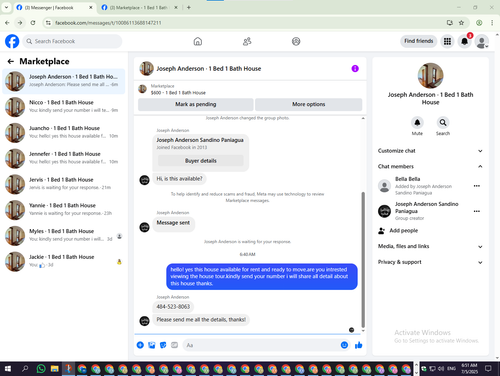This screenshot has height=376, width=500.
Task: Focus the Aa message input field
Action: 262,345
